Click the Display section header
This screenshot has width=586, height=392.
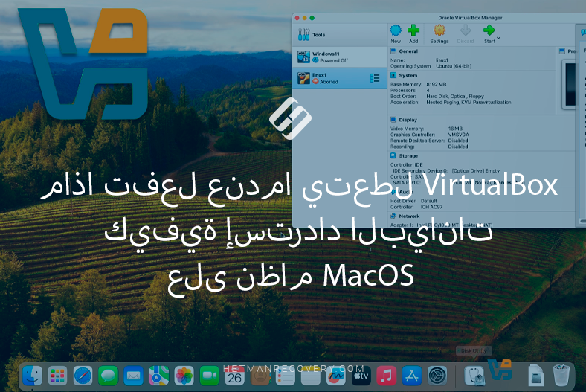408,120
